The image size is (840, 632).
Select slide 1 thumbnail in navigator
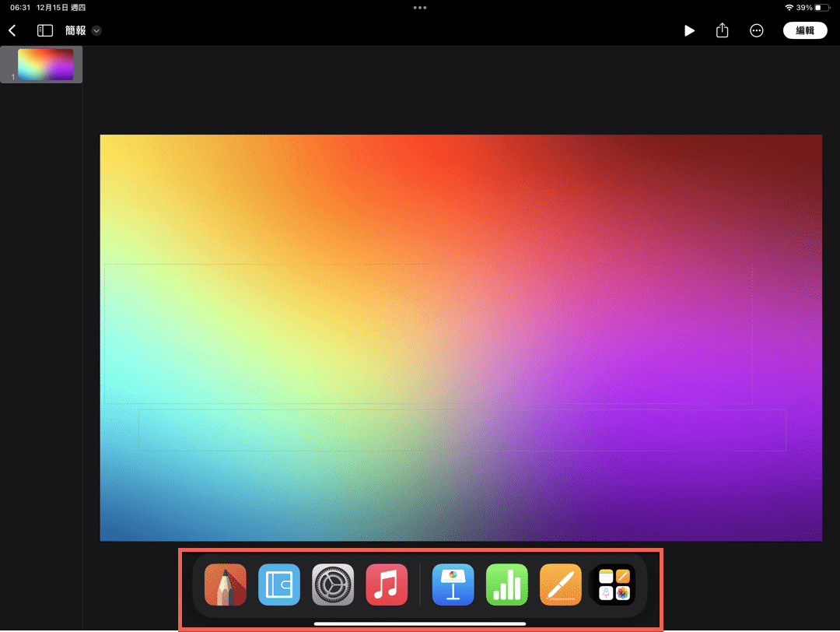pyautogui.click(x=46, y=65)
